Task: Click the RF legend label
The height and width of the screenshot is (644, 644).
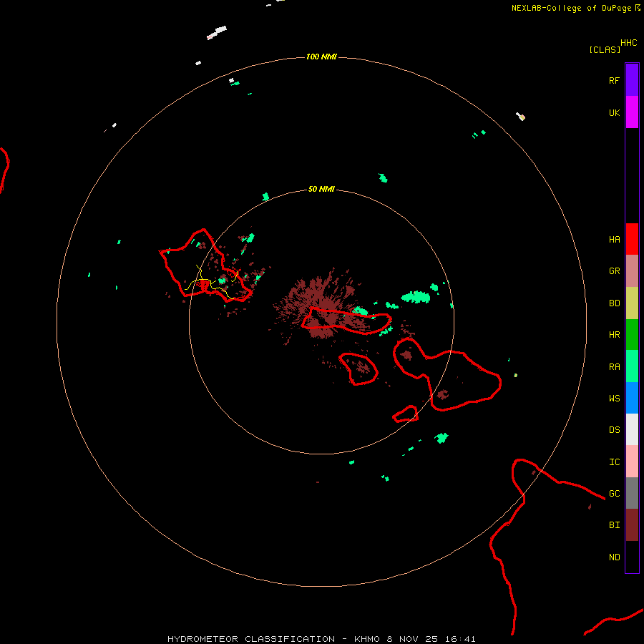Action: (614, 81)
